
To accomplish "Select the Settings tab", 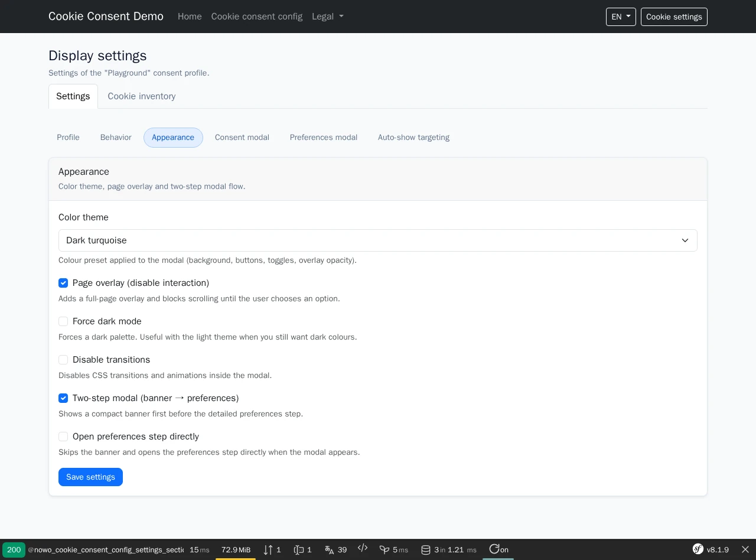I will point(73,96).
